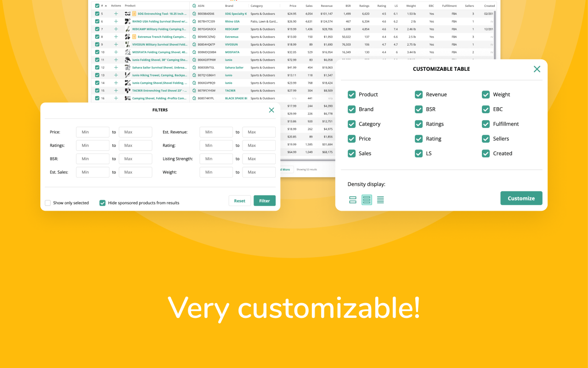Click the copy icon beside ASIN B0038A05X6
The height and width of the screenshot is (368, 588).
coord(194,14)
